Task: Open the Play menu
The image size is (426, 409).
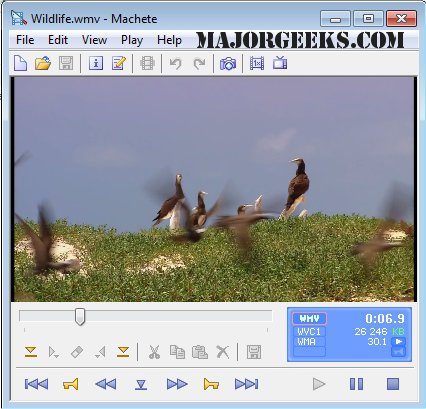Action: [x=132, y=40]
